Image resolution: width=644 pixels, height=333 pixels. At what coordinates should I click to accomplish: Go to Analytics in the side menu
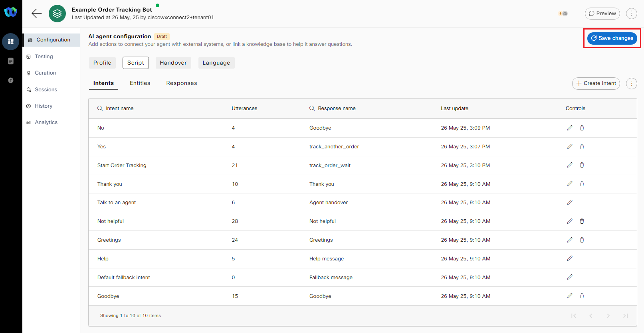46,122
